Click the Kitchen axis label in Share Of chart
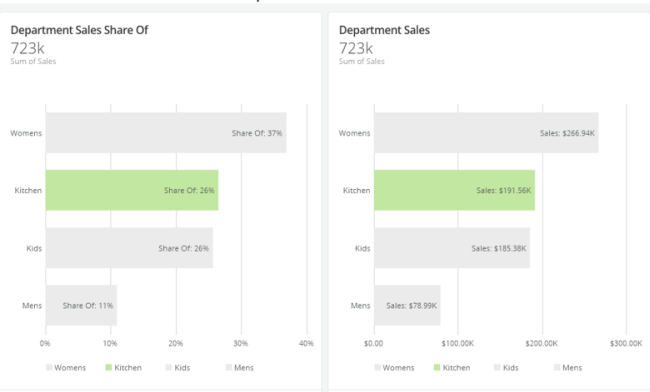 click(x=28, y=190)
